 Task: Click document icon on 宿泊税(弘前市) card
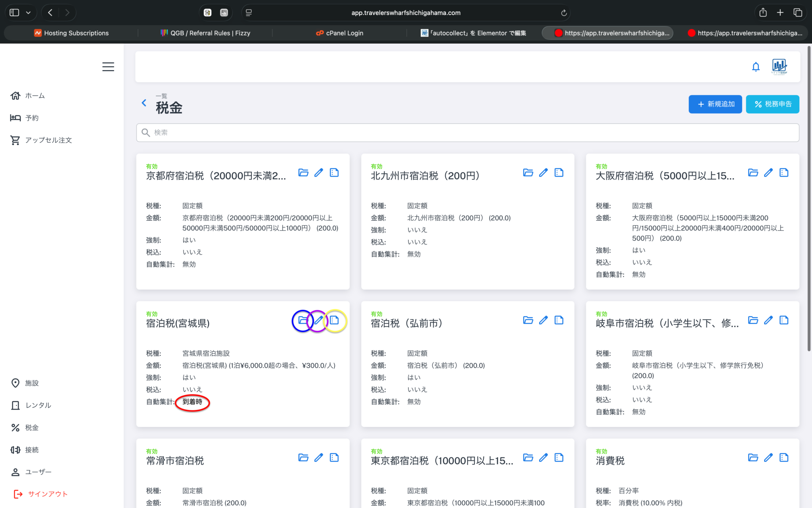[559, 320]
